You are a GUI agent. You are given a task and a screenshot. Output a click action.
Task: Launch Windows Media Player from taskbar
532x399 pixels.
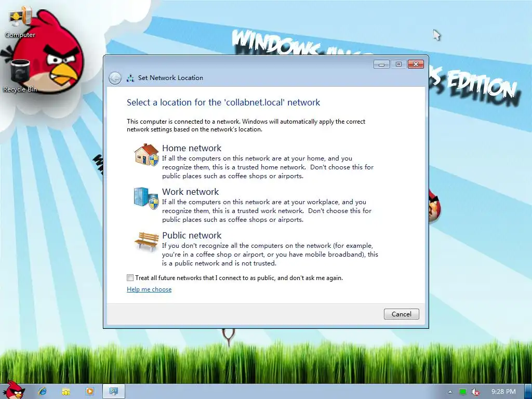click(89, 391)
